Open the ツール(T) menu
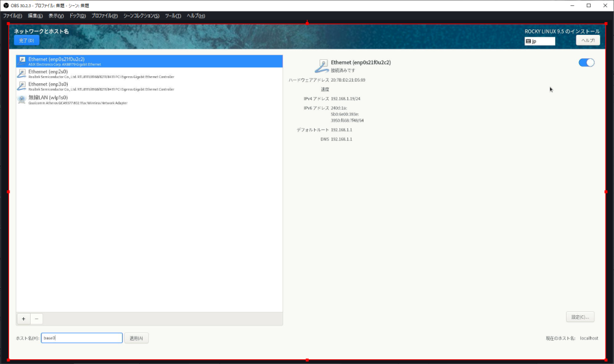 pyautogui.click(x=173, y=16)
